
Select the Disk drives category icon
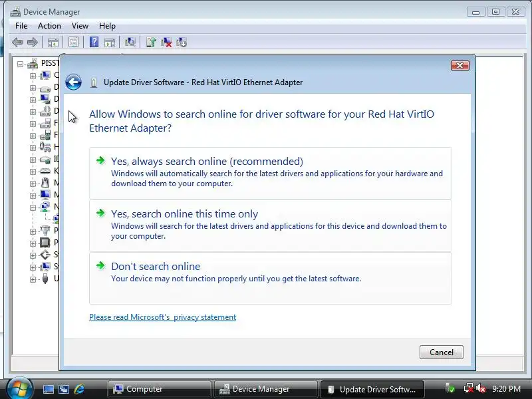pyautogui.click(x=45, y=88)
